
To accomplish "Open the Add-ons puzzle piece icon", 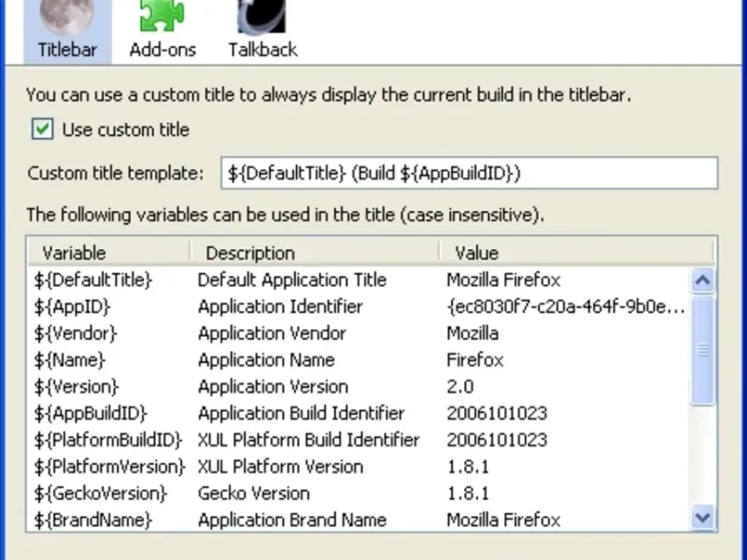I will coord(162,15).
